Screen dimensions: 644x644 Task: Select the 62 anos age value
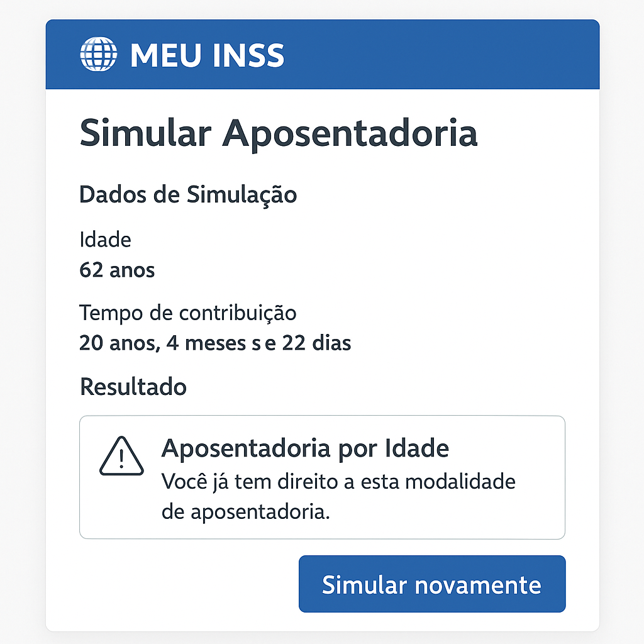pyautogui.click(x=117, y=270)
